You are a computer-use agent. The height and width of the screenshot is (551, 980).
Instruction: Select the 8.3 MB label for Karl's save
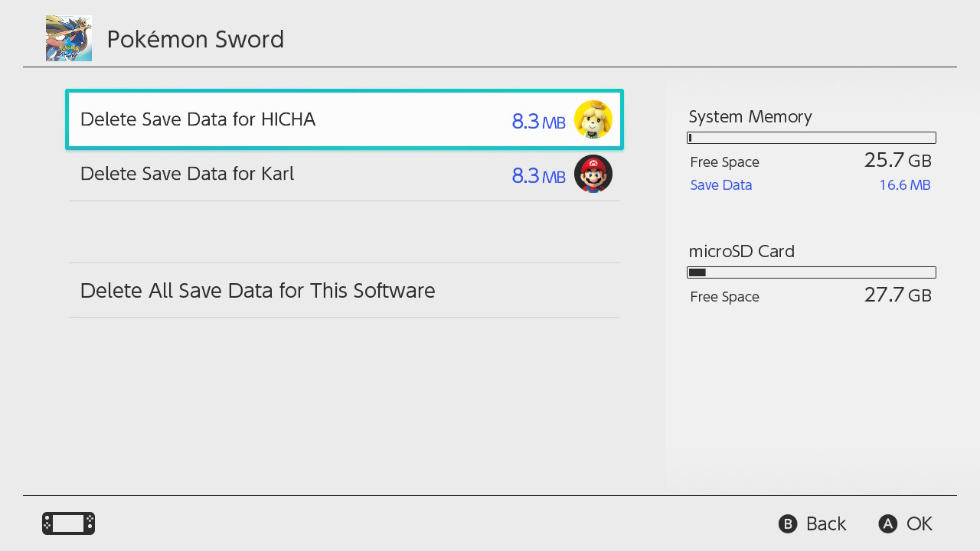click(x=538, y=175)
